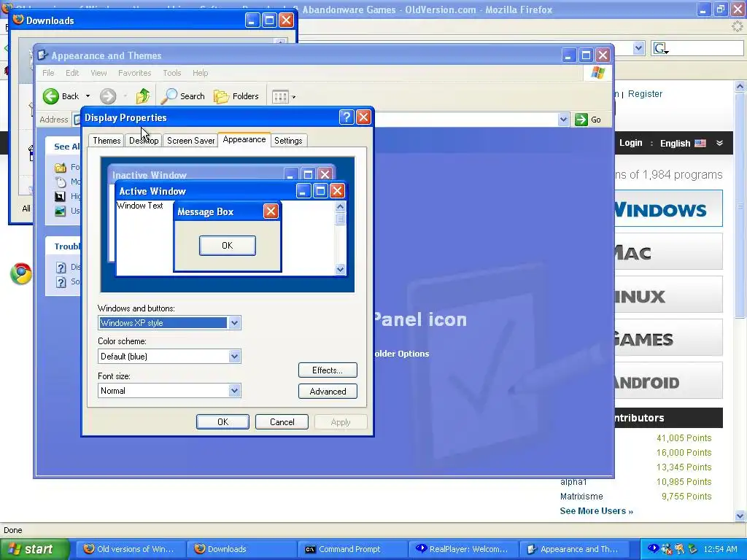
Task: Click Firefox page scrollbar down arrow
Action: click(740, 516)
